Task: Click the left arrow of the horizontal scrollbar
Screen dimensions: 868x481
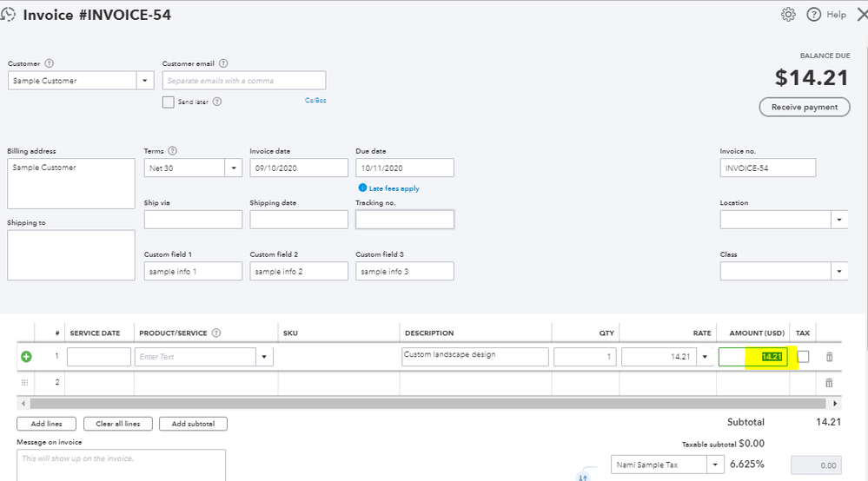Action: coord(23,404)
